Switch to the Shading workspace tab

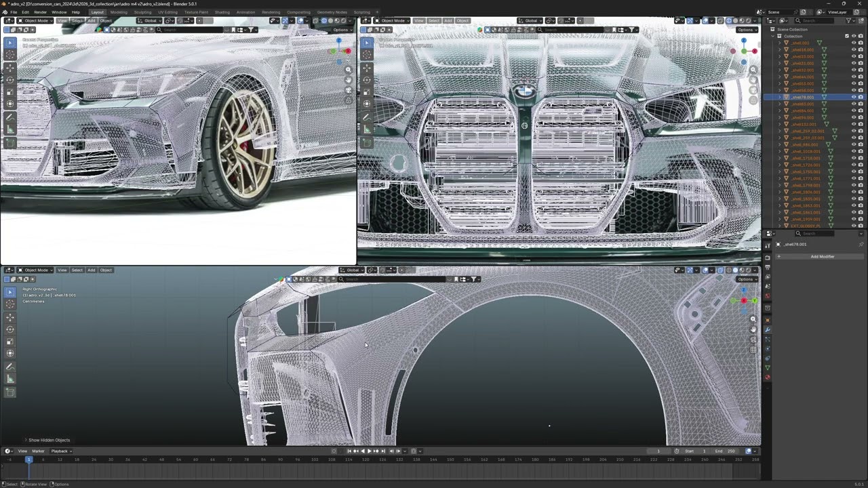[222, 12]
